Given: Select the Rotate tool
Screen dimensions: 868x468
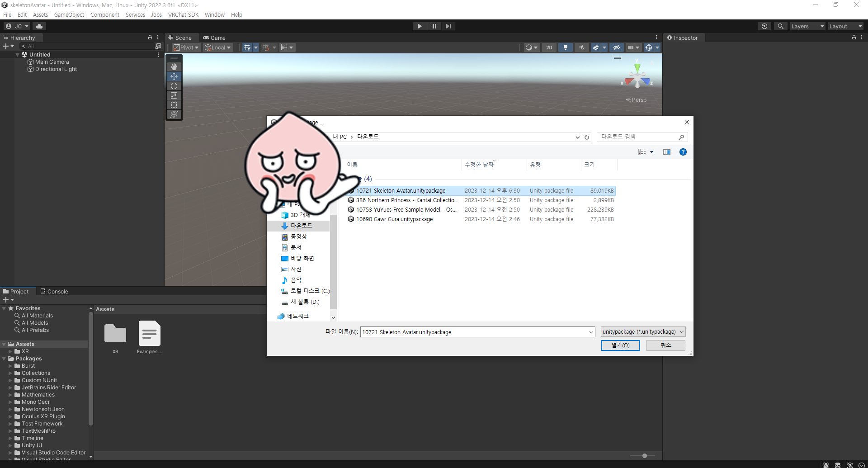Looking at the screenshot, I should click(174, 86).
